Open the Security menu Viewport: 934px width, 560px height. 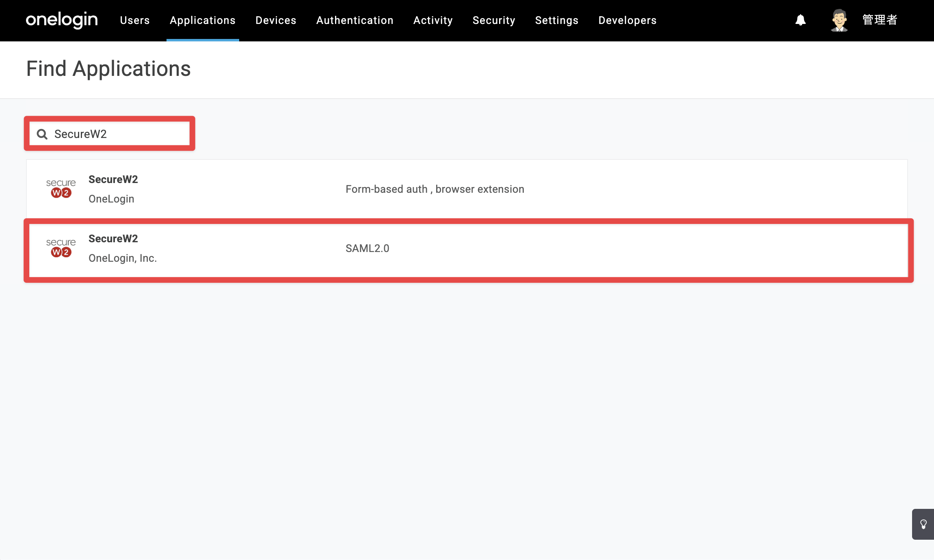[x=494, y=20]
